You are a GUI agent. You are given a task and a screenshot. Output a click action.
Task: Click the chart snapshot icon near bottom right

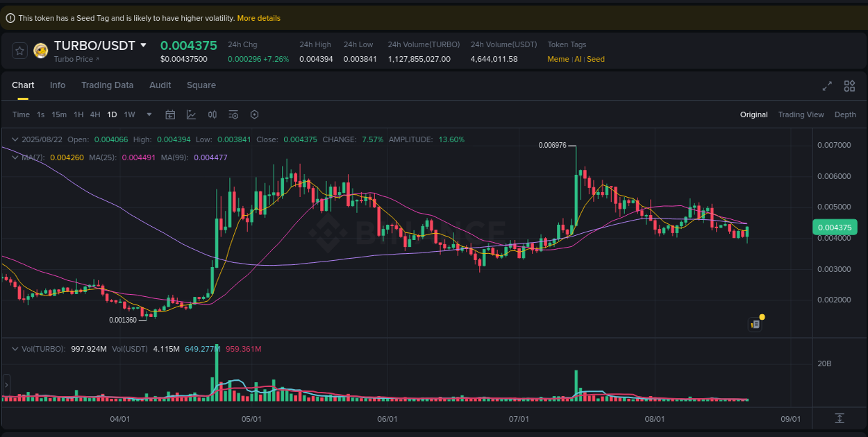click(x=756, y=324)
